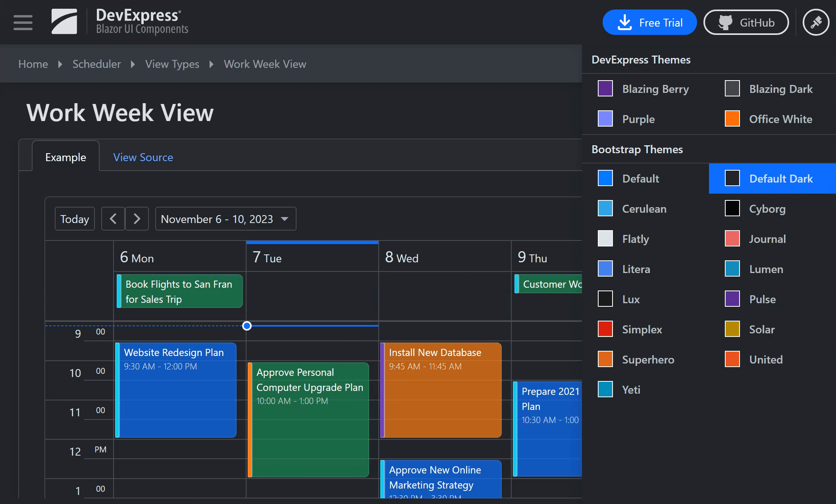Viewport: 836px width, 504px height.
Task: Go to the previous week with left arrow
Action: click(x=113, y=219)
